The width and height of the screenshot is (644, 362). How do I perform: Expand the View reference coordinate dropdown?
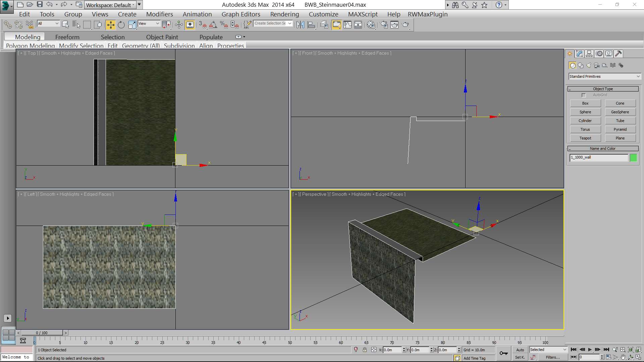[149, 23]
